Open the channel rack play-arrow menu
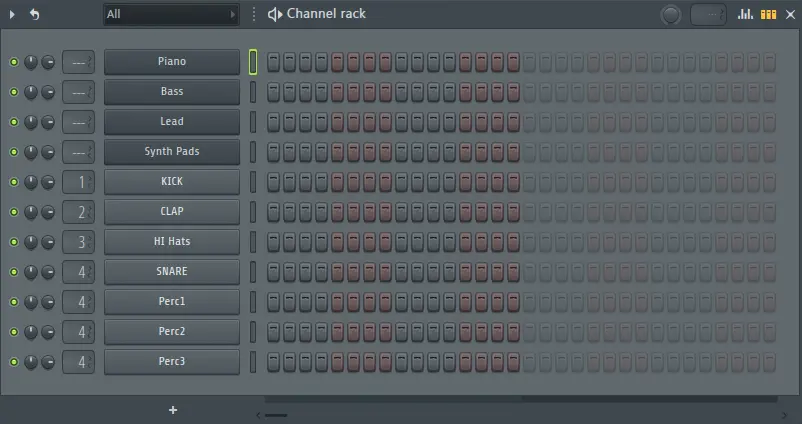 point(12,14)
